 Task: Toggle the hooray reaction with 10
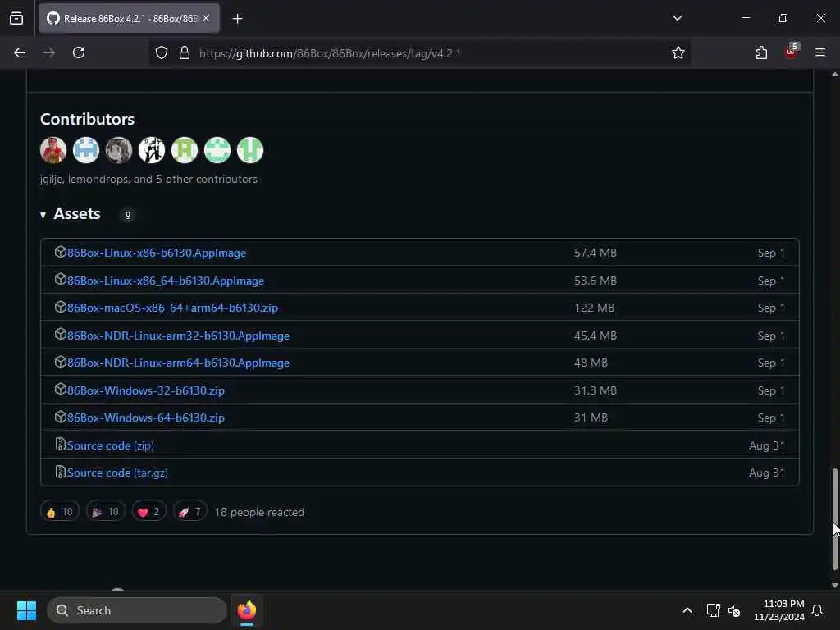tap(106, 512)
